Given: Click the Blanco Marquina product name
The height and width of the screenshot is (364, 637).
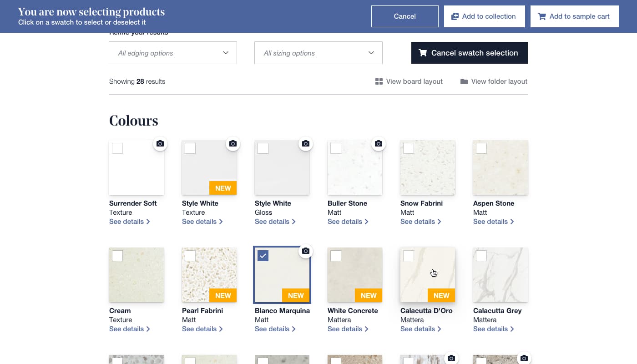Looking at the screenshot, I should coord(282,311).
